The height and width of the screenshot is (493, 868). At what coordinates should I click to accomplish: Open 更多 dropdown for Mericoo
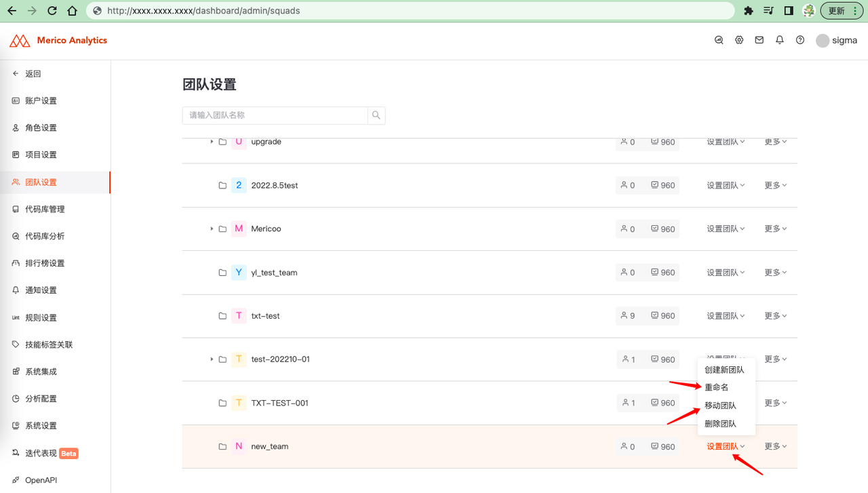(x=776, y=229)
